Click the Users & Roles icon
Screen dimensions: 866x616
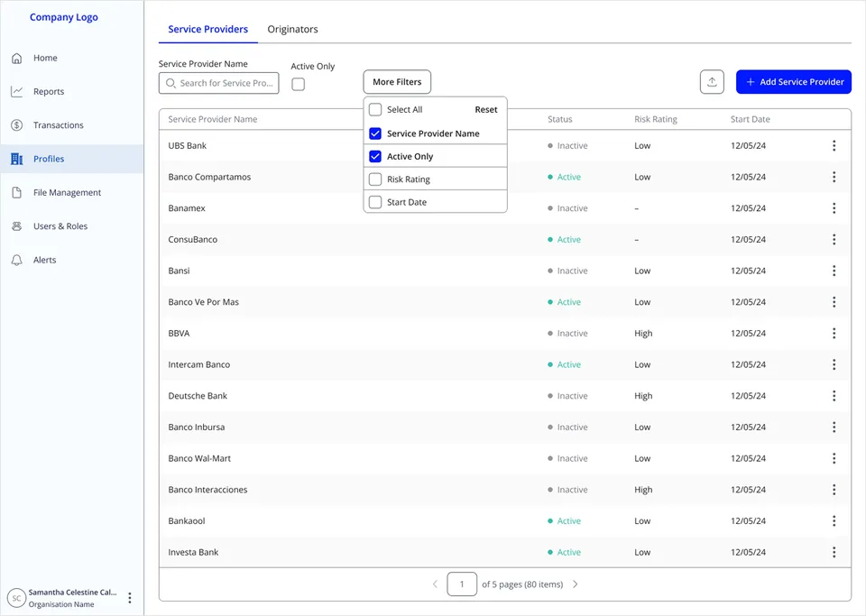pos(17,226)
